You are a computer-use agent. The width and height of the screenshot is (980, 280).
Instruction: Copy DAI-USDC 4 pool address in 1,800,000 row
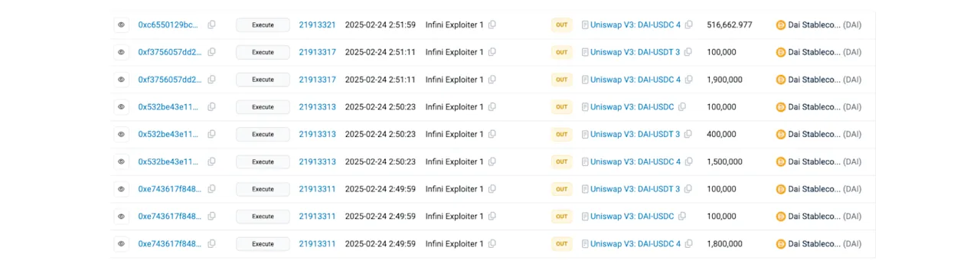point(689,244)
